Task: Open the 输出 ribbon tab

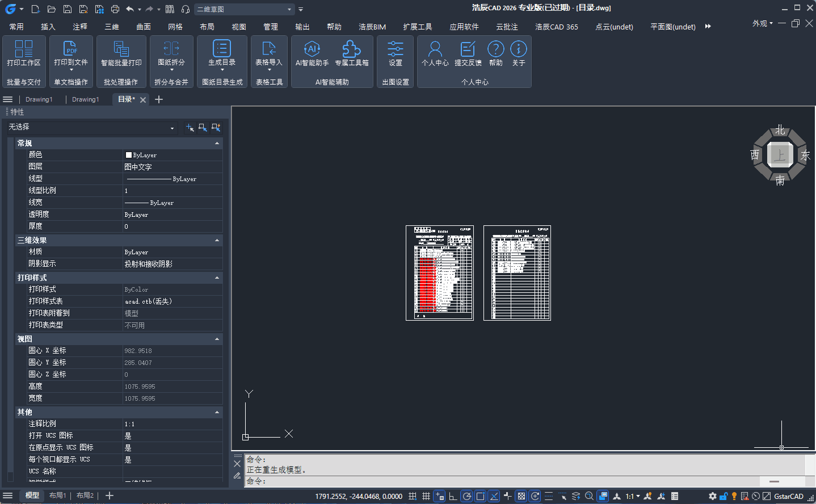Action: [302, 27]
